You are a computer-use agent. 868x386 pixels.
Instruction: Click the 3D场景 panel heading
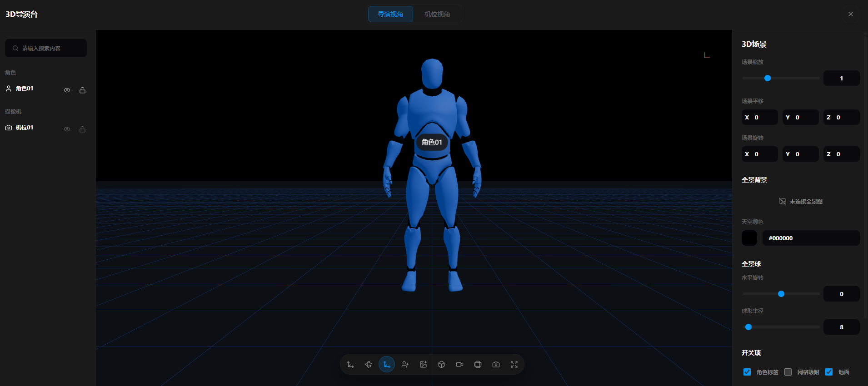[x=754, y=44]
